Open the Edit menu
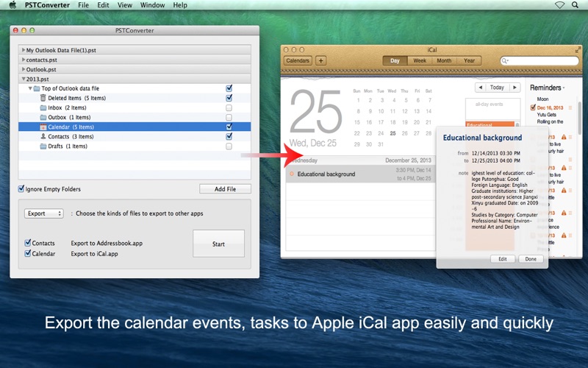The height and width of the screenshot is (368, 588). pyautogui.click(x=103, y=5)
